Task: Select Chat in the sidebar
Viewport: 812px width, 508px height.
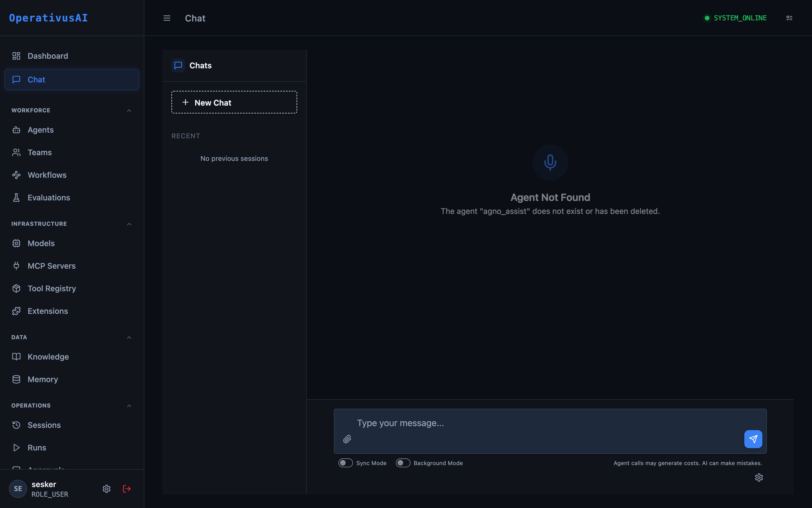Action: pos(72,80)
